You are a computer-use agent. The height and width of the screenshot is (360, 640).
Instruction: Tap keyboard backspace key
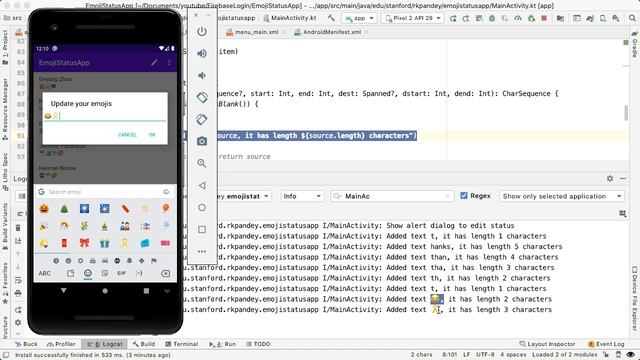[x=165, y=273]
